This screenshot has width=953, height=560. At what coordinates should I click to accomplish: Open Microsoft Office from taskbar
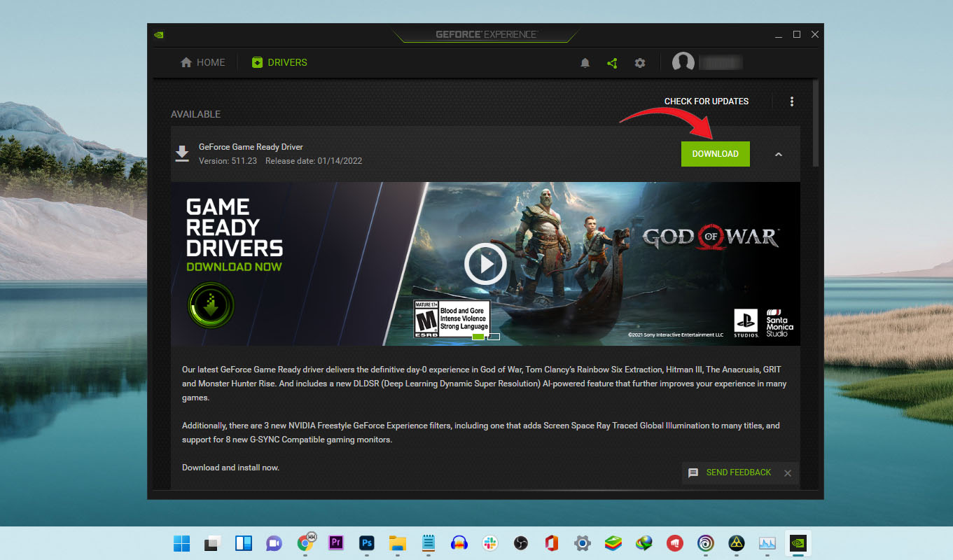coord(551,543)
